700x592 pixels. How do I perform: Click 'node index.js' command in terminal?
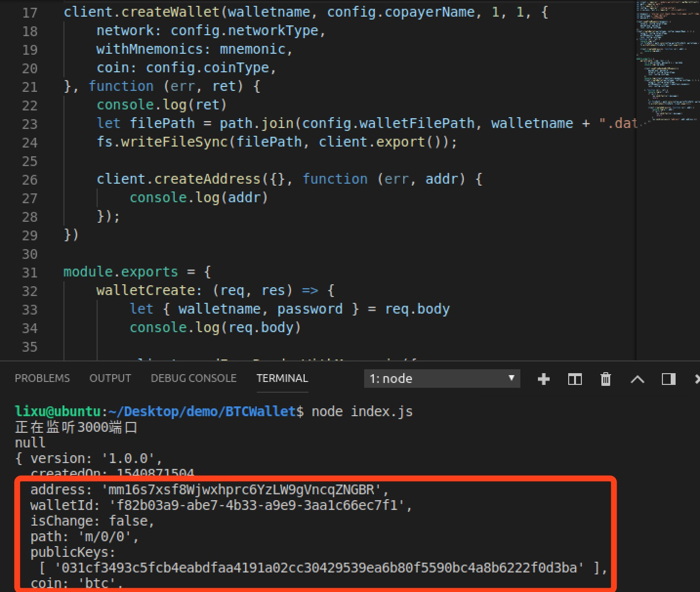(x=362, y=412)
